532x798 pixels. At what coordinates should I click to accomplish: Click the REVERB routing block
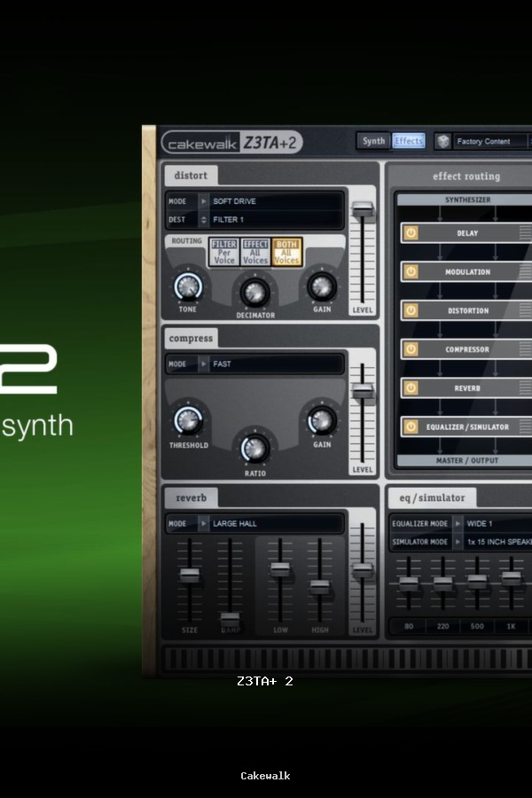(466, 387)
